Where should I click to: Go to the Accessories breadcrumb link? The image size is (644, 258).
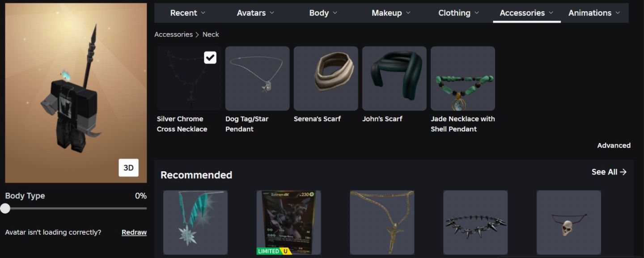174,34
